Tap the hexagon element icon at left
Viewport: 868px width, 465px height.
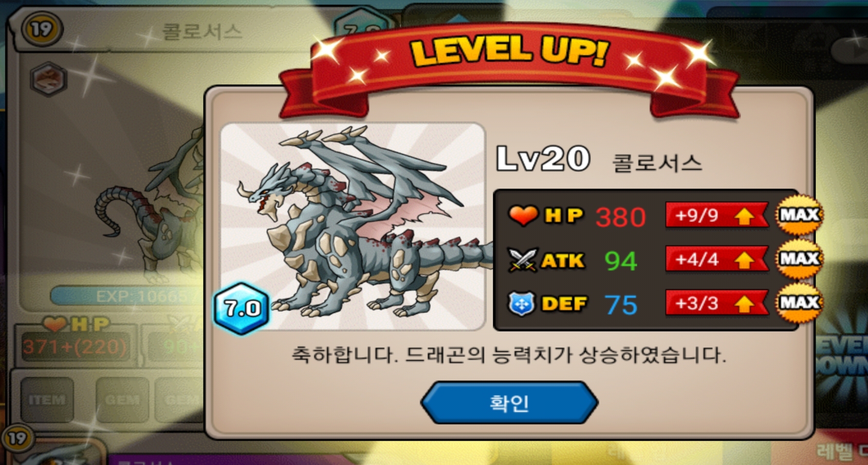pos(48,79)
